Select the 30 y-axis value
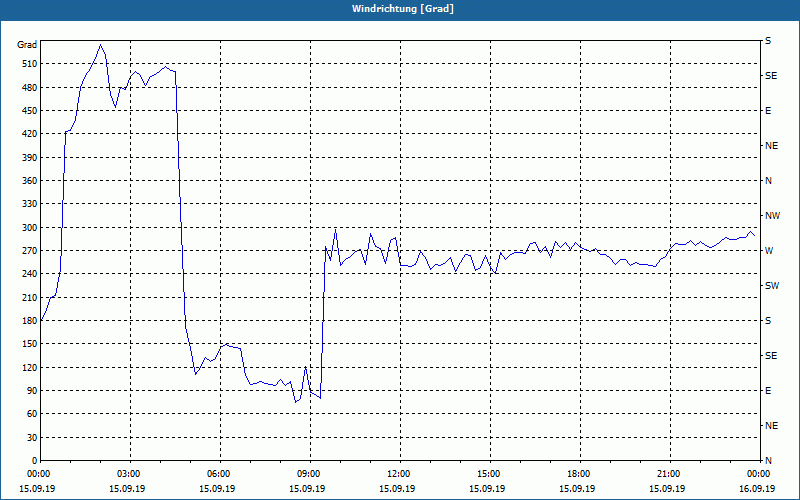 (32, 438)
